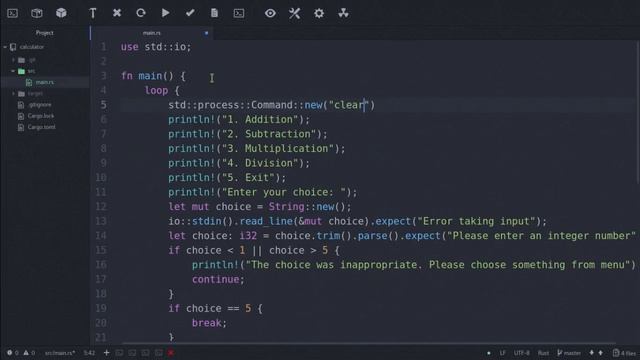Click the three-blade fan icon in toolbar
This screenshot has width=640, height=360.
point(343,13)
